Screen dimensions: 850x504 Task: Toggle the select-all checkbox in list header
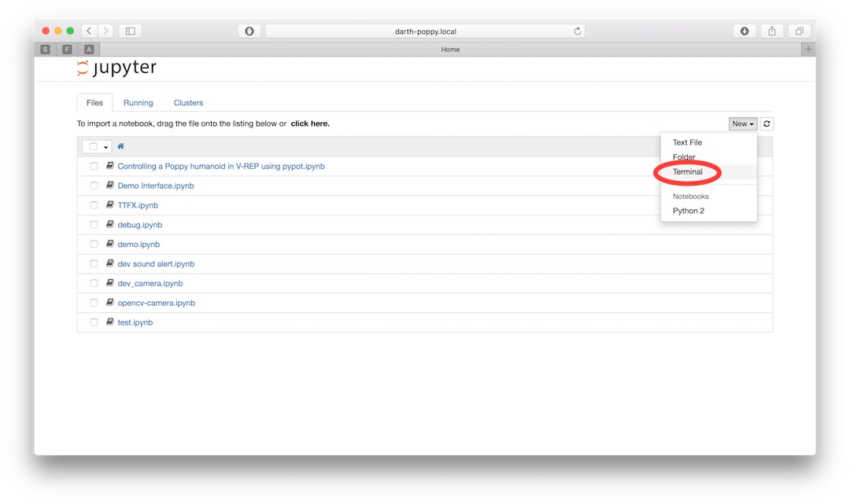(93, 147)
